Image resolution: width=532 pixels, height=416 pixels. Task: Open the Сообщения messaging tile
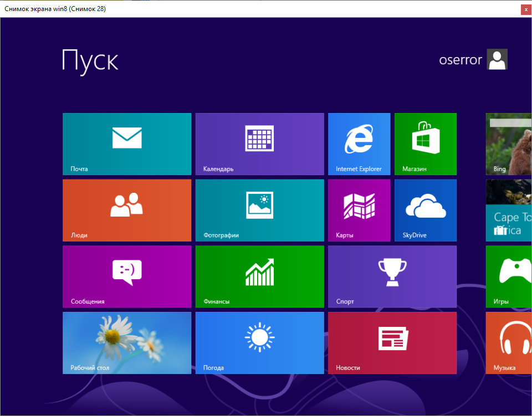(127, 276)
